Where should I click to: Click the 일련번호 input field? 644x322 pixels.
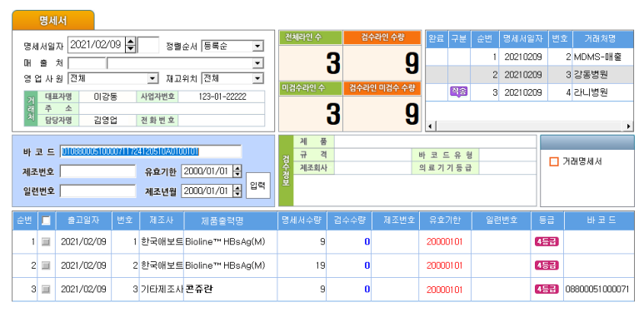(x=97, y=191)
